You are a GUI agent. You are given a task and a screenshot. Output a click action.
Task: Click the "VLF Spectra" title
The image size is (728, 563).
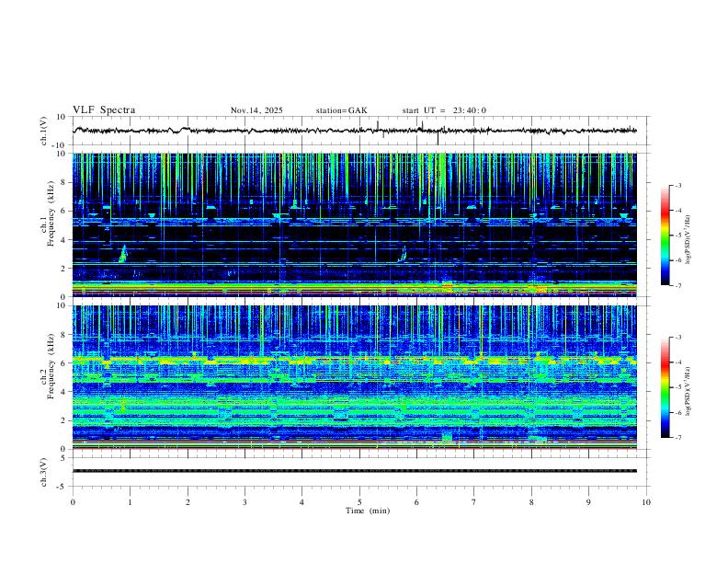104,110
